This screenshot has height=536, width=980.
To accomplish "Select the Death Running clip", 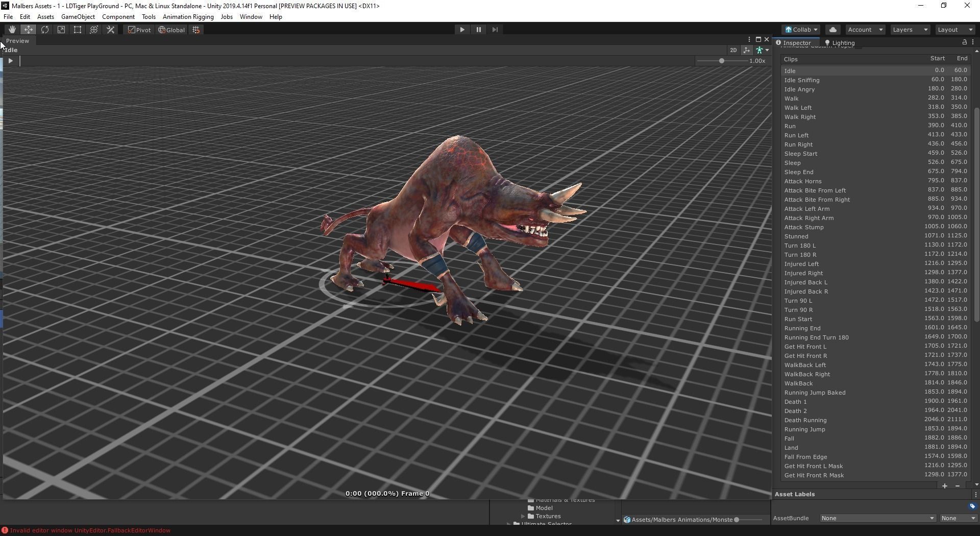I will point(875,420).
